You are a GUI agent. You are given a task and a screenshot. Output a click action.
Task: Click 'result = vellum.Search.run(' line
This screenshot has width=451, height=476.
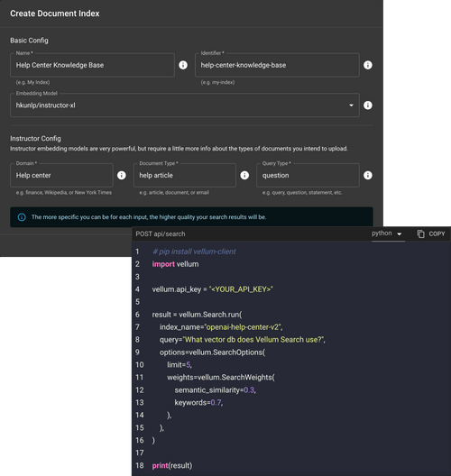pyautogui.click(x=198, y=315)
